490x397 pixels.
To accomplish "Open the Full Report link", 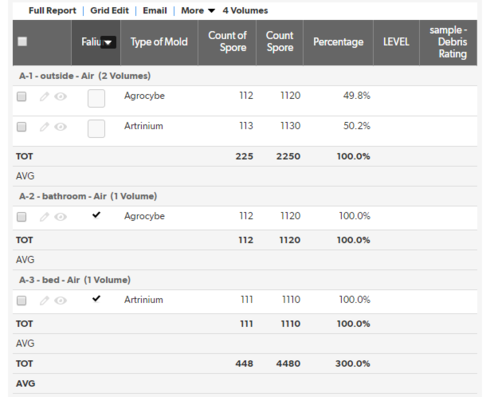I will click(x=52, y=11).
